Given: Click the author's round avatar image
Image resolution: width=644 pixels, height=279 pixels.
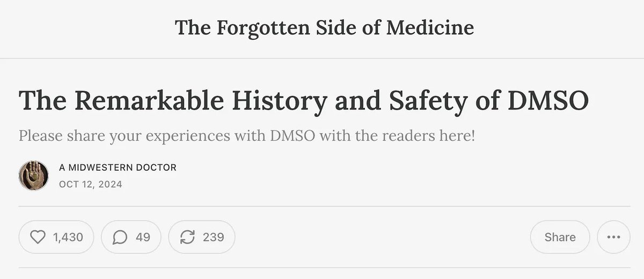Looking at the screenshot, I should point(33,175).
